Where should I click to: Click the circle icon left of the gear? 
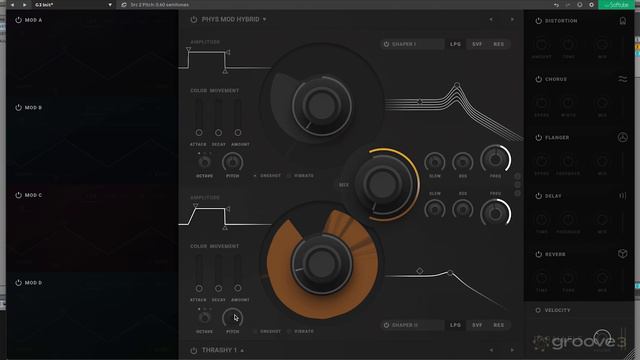tap(580, 5)
